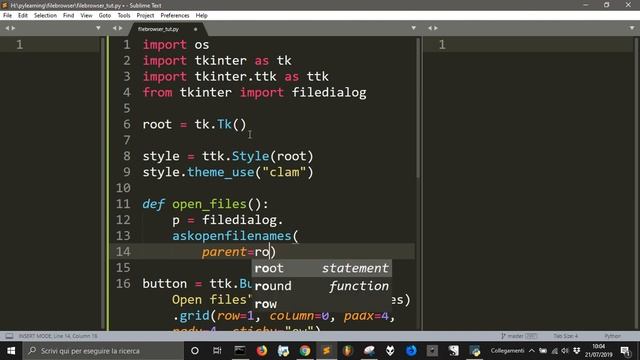Go to previous tab in right pane
The height and width of the screenshot is (360, 640).
pyautogui.click(x=430, y=28)
